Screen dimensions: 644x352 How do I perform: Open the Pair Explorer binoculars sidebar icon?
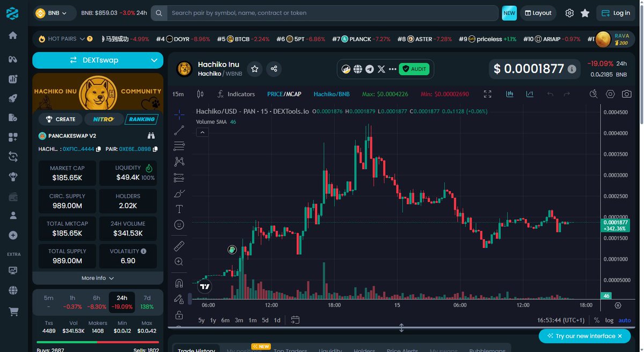point(13,59)
